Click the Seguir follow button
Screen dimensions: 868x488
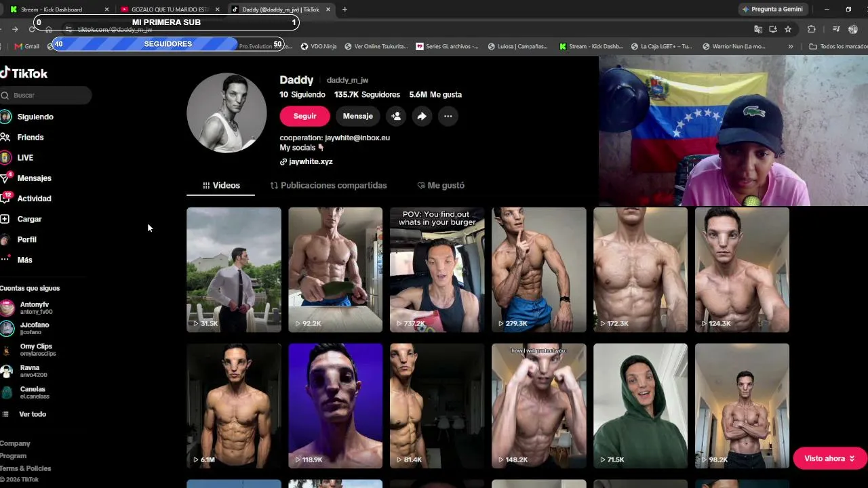304,116
